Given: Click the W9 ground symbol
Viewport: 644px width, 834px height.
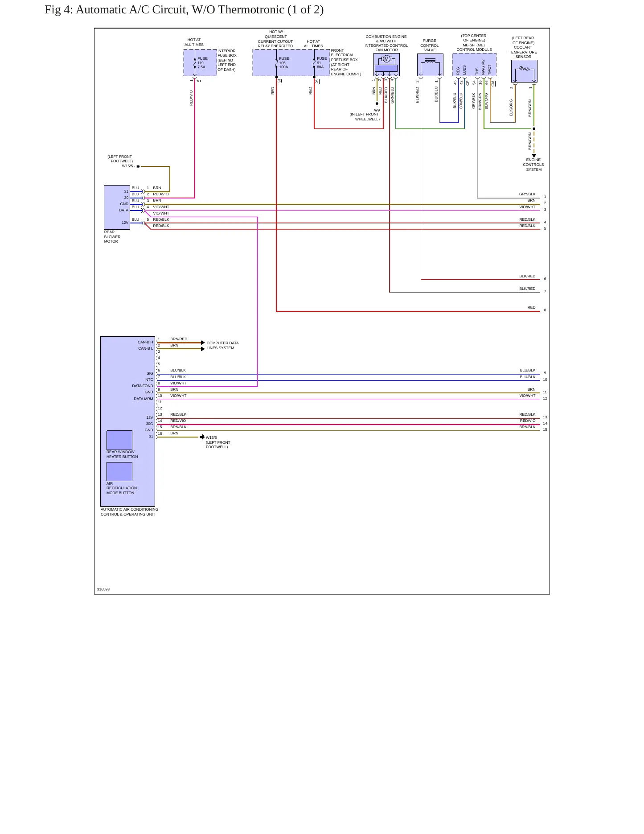Looking at the screenshot, I should pyautogui.click(x=377, y=105).
